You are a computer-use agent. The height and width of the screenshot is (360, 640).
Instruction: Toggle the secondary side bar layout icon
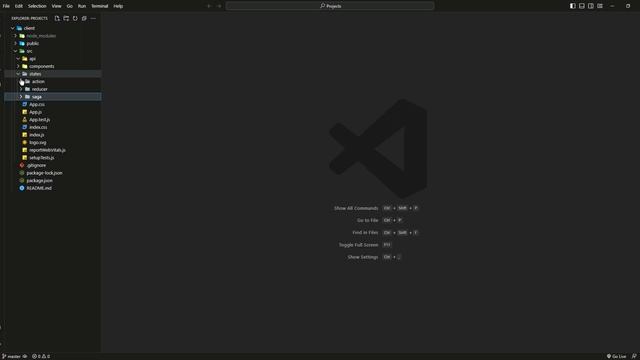click(591, 6)
